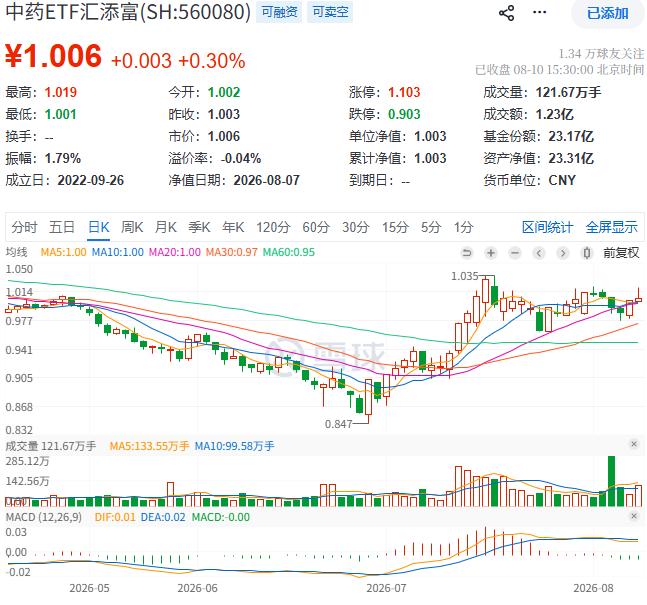Click the 涨停 value 1.103

[x=404, y=92]
